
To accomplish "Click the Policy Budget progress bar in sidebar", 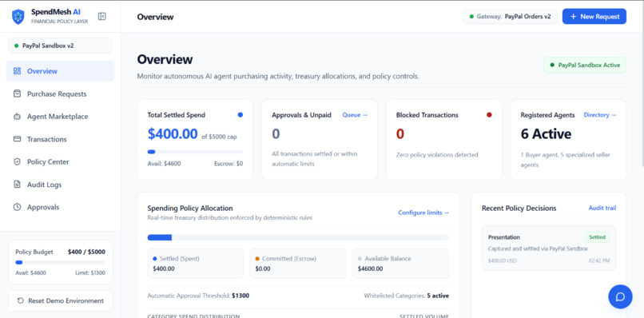I will tap(60, 263).
